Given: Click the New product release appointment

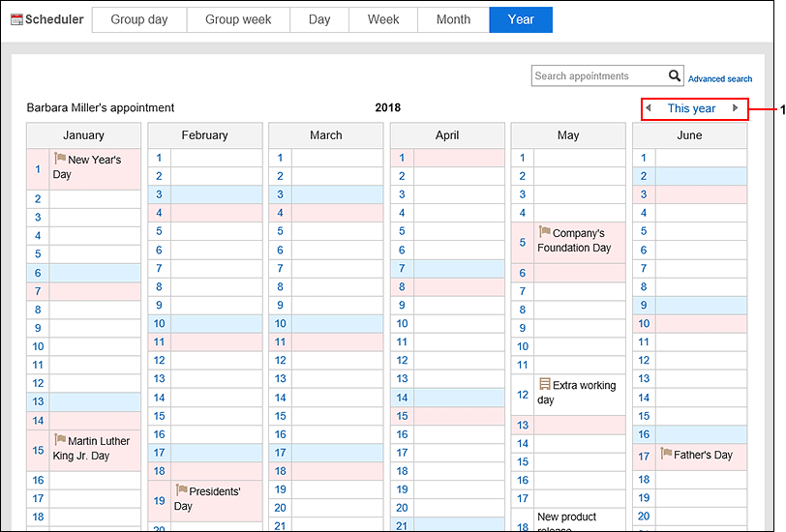Looking at the screenshot, I should tap(567, 521).
